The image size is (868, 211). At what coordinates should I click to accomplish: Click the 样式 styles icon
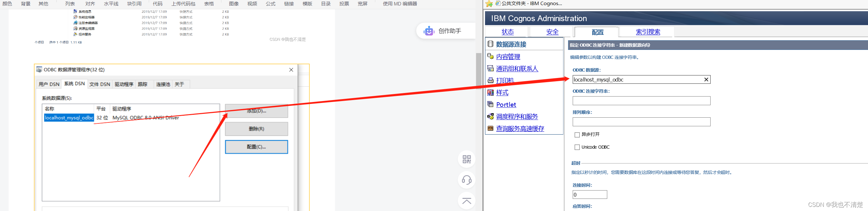[x=490, y=92]
